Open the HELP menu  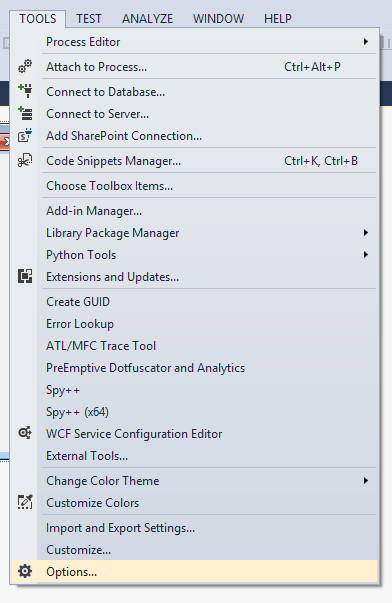click(x=277, y=18)
